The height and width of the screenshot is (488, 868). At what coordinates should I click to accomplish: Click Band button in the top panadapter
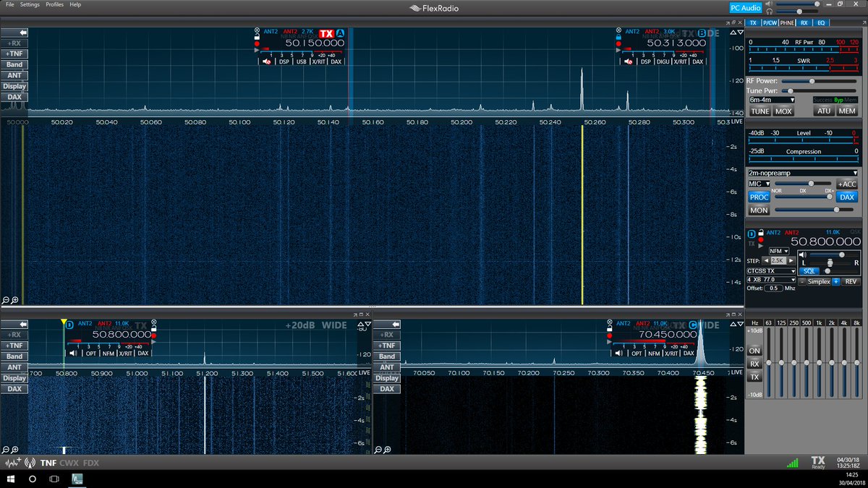pos(14,64)
